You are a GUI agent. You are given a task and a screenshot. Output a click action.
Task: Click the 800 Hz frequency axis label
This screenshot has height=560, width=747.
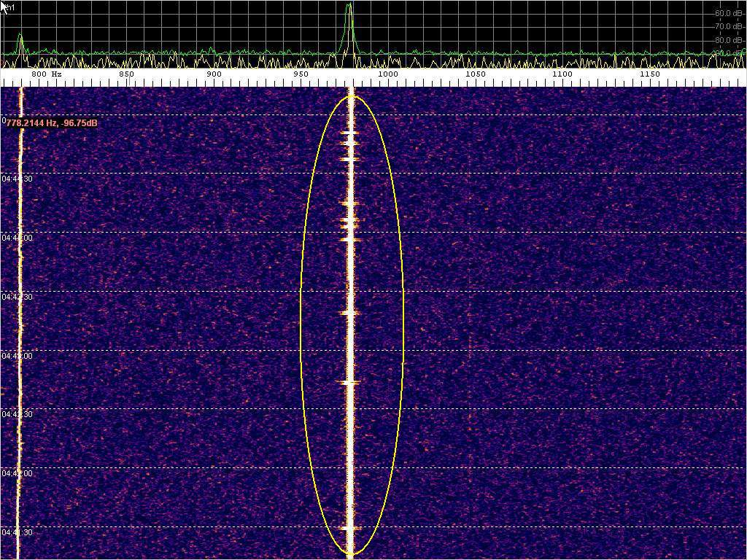point(45,74)
